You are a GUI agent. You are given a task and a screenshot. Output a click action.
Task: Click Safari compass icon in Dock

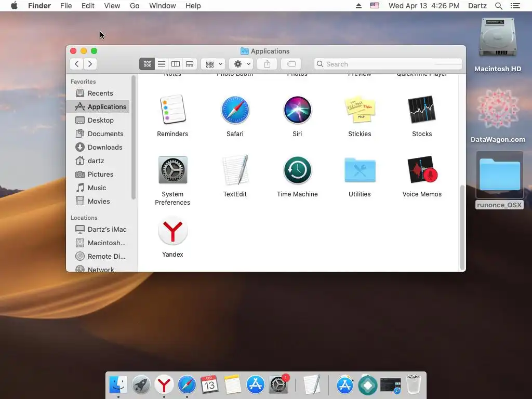pyautogui.click(x=187, y=385)
